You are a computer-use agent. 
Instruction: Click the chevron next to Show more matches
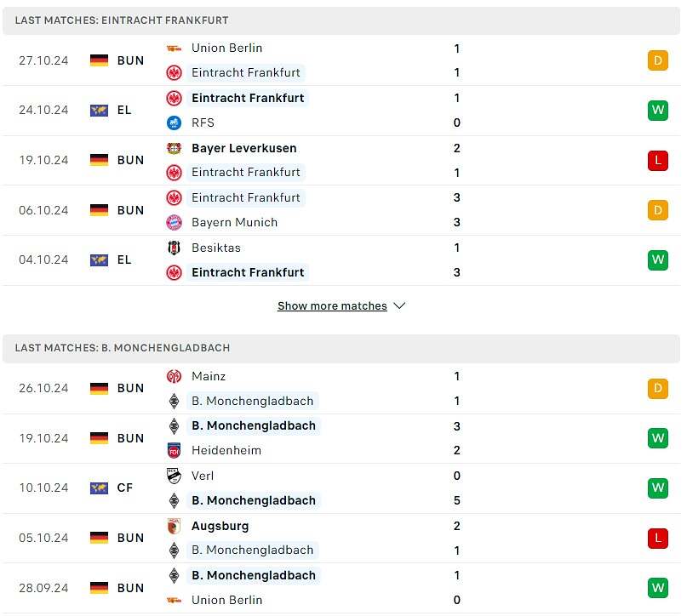click(399, 306)
